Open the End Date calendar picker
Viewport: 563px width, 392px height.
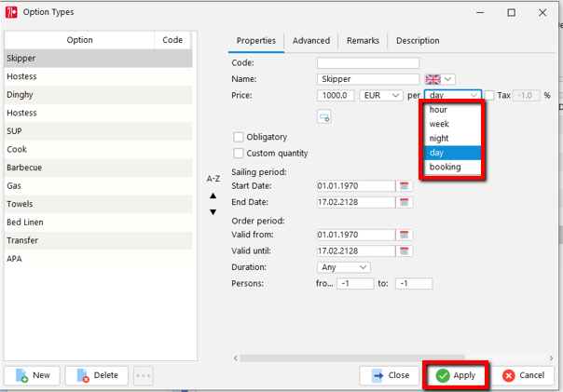(x=404, y=202)
